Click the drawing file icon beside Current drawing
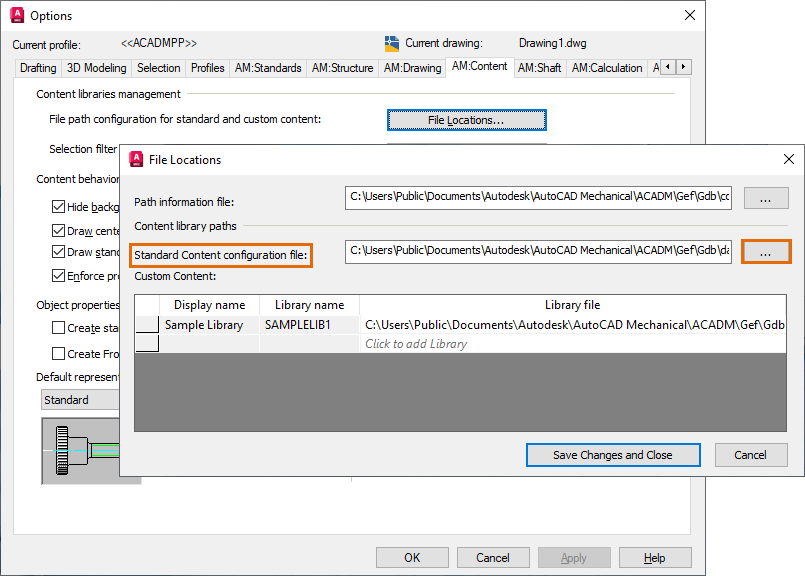Viewport: 805px width, 576px height. (x=392, y=43)
